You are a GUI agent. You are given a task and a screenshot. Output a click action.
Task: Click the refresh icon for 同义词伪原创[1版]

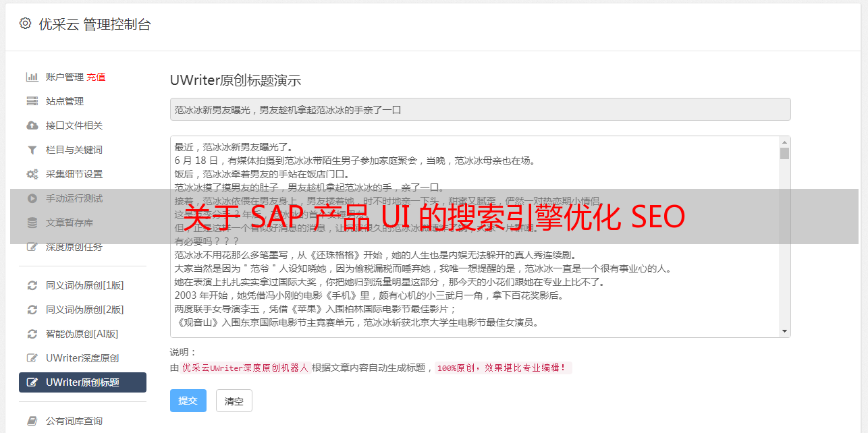coord(32,285)
